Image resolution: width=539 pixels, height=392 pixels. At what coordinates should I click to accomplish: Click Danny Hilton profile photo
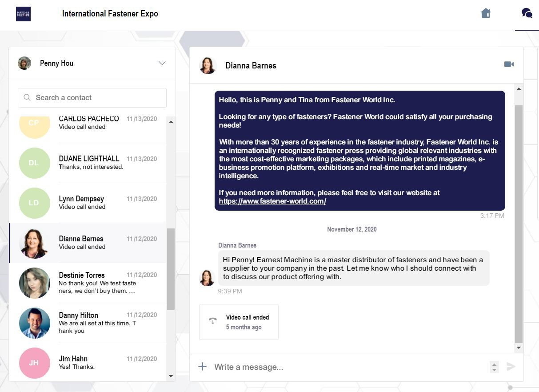pos(34,323)
